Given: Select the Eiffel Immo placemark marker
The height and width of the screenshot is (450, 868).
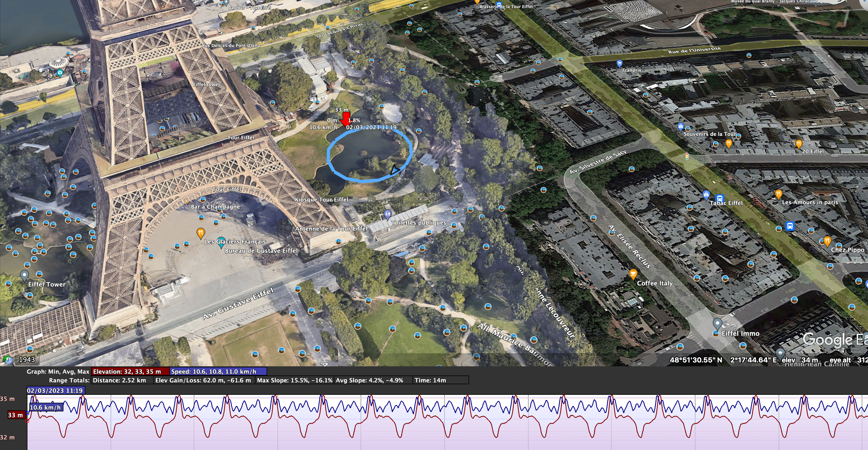Looking at the screenshot, I should 718,323.
